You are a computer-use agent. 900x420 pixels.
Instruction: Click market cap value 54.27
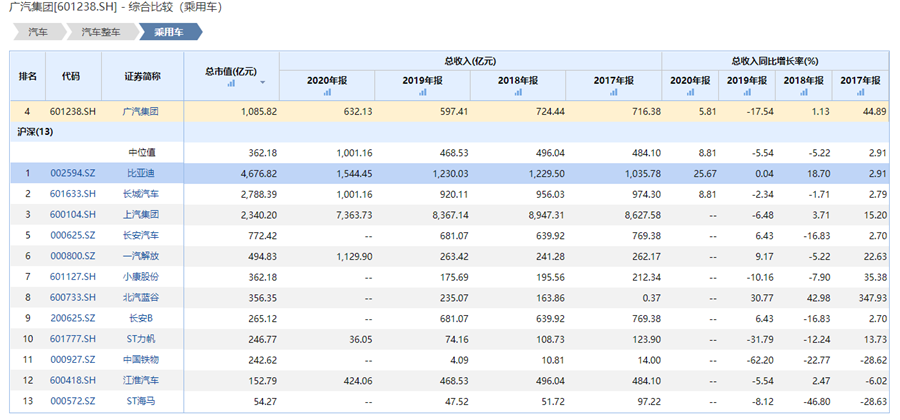coord(265,400)
